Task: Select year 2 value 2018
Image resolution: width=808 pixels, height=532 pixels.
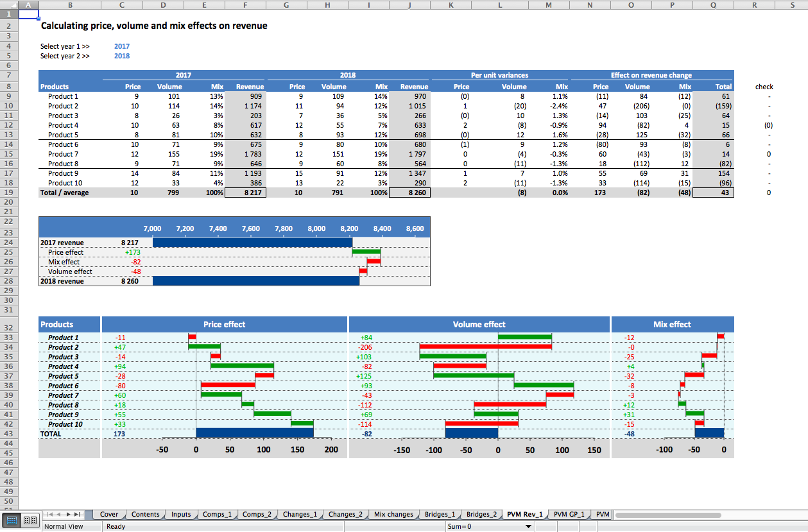Action: tap(122, 56)
